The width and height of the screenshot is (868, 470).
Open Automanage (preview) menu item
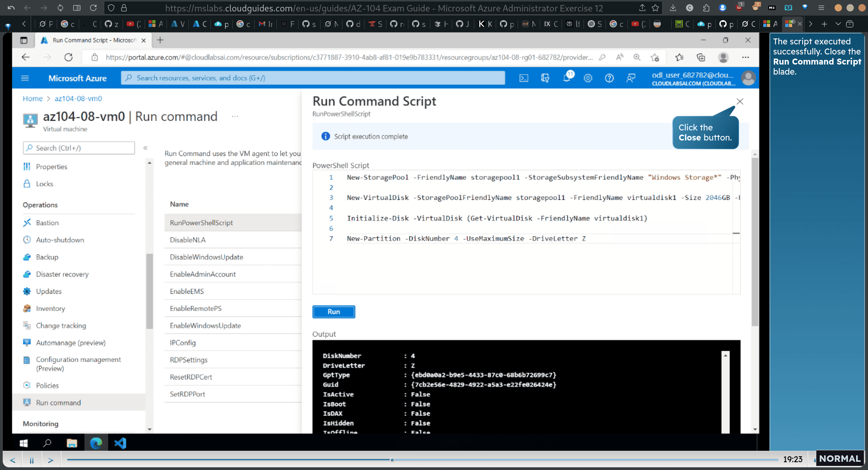70,343
